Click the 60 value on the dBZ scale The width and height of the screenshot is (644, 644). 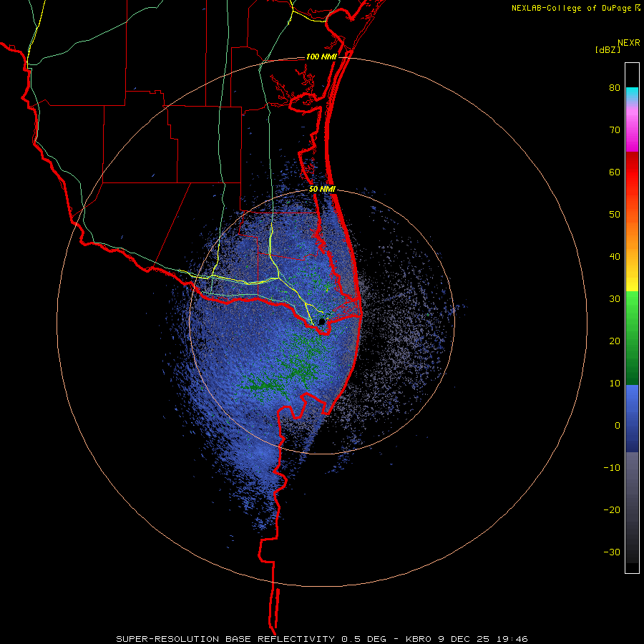click(615, 172)
